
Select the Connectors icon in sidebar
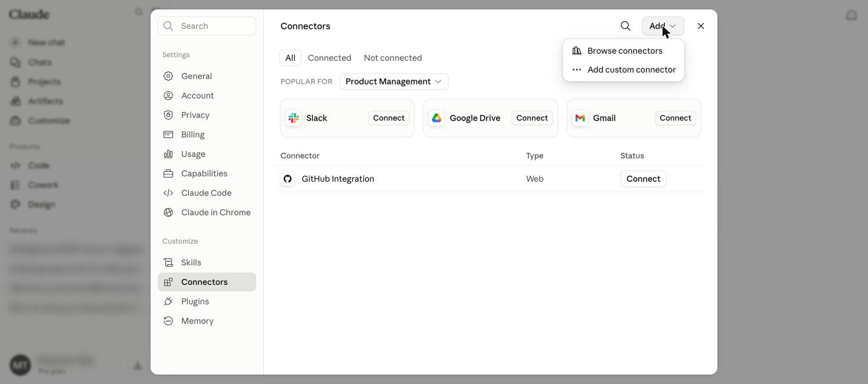point(168,282)
